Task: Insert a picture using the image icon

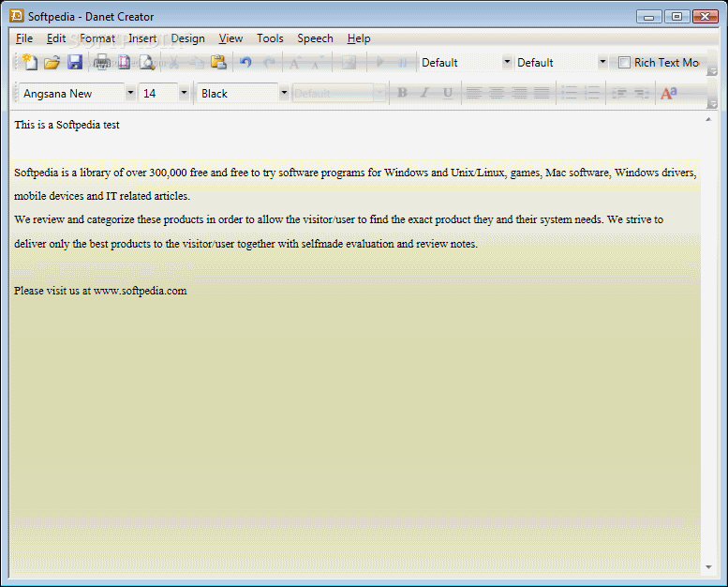Action: click(349, 62)
